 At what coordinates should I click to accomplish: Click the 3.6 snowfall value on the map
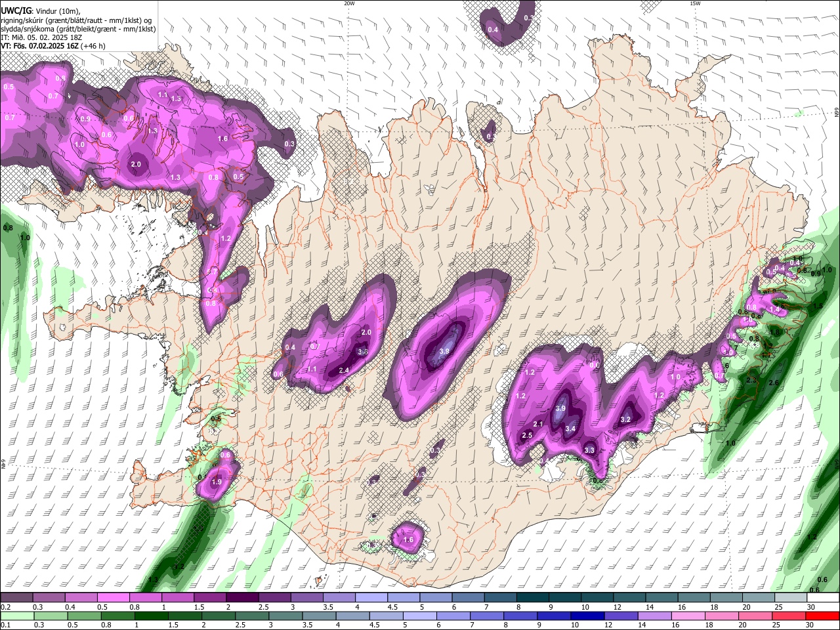point(362,352)
